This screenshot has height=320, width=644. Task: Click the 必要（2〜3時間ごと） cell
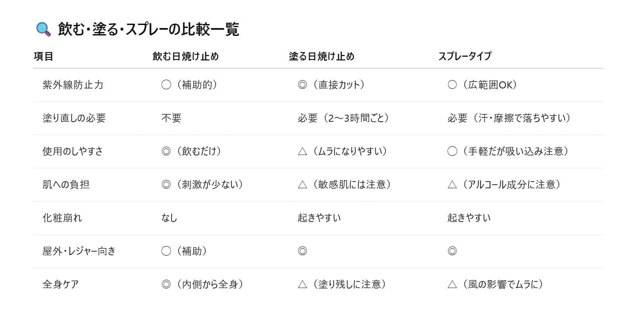(x=343, y=118)
